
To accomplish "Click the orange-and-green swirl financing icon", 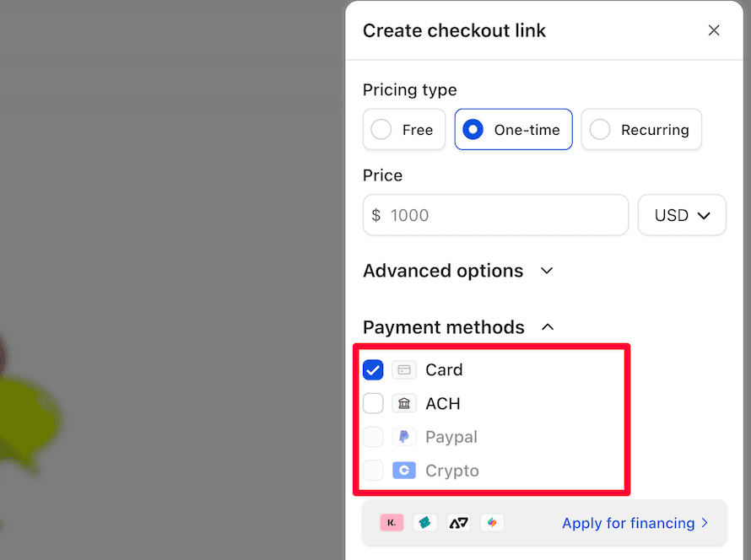I will 492,523.
